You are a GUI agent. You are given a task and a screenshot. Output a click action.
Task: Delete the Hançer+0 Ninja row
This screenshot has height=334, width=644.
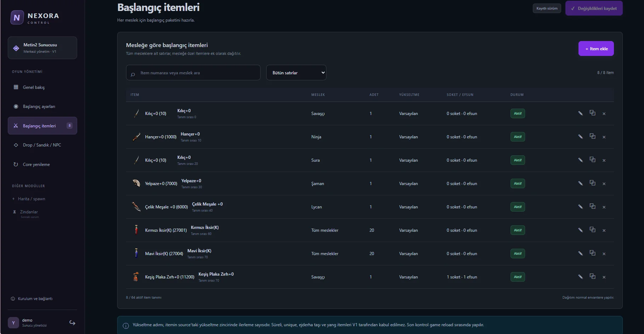pyautogui.click(x=604, y=137)
